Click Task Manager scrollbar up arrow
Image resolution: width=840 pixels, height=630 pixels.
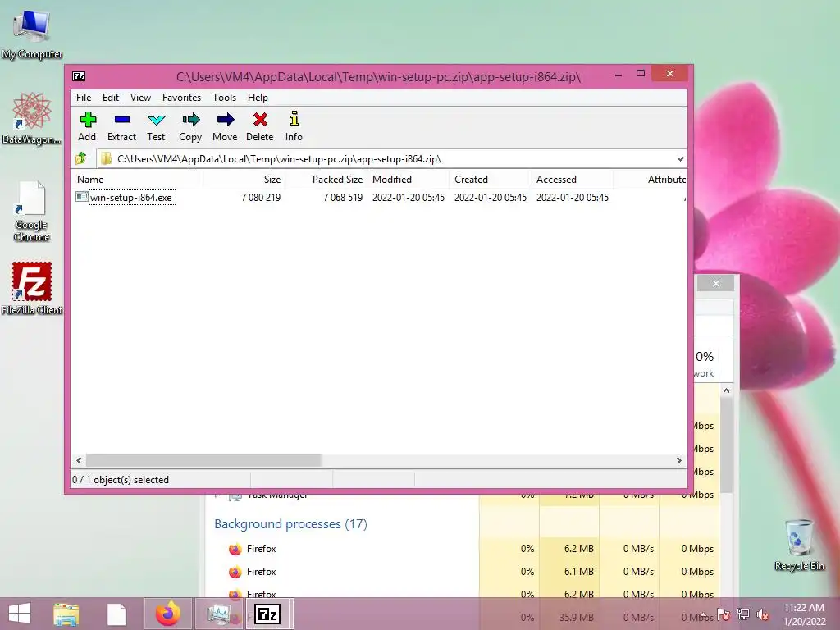click(x=726, y=390)
